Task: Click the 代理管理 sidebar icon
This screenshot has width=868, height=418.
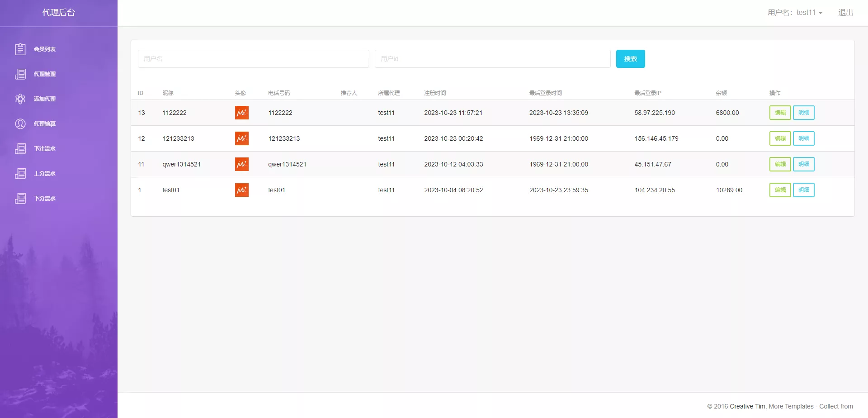Action: [20, 74]
